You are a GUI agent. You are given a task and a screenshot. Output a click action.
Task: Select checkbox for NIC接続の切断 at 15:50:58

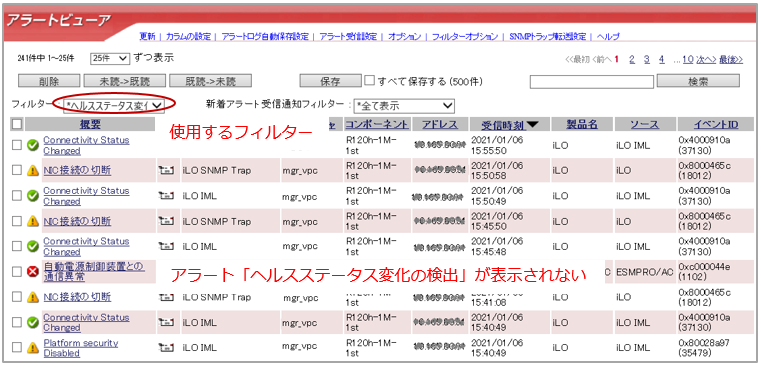17,170
